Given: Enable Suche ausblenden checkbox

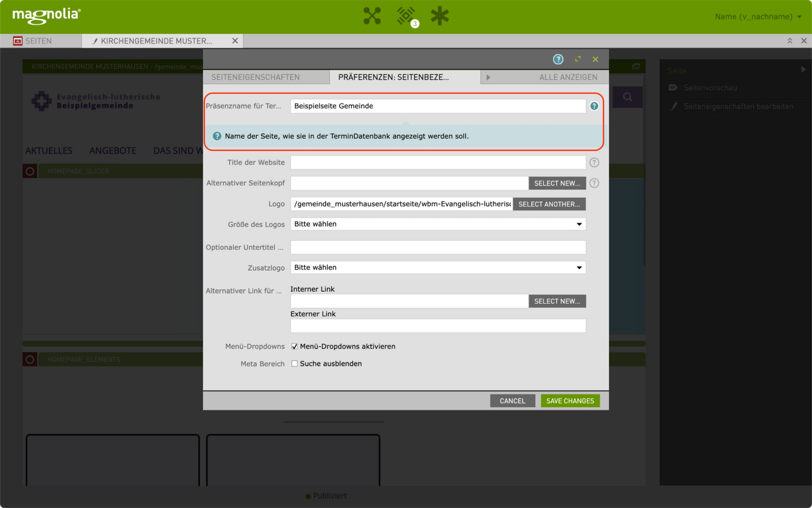Looking at the screenshot, I should (x=294, y=363).
